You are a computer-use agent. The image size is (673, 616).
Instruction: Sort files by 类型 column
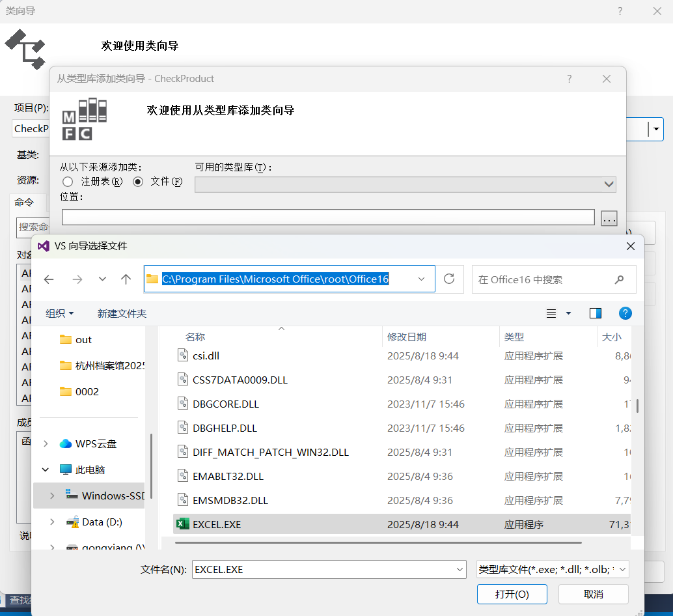point(514,337)
